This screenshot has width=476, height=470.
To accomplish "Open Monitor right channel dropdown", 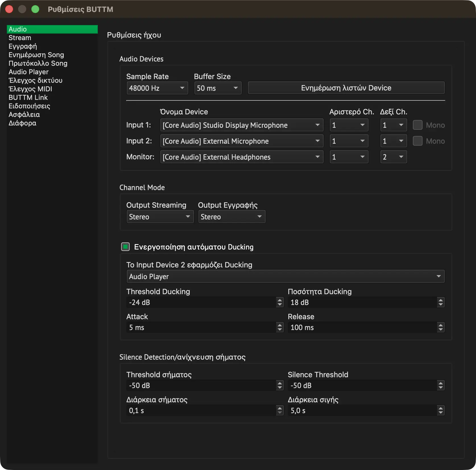I will [394, 157].
